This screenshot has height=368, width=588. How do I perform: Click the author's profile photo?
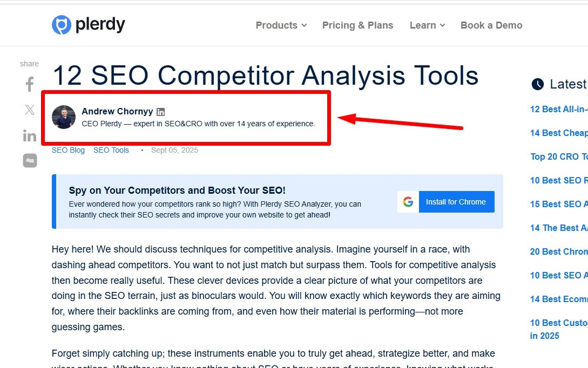pos(64,117)
